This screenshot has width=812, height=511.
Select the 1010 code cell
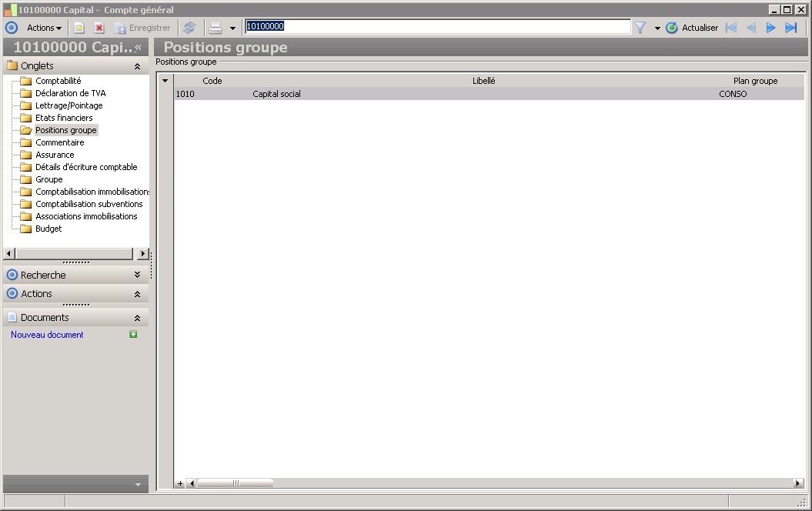212,94
